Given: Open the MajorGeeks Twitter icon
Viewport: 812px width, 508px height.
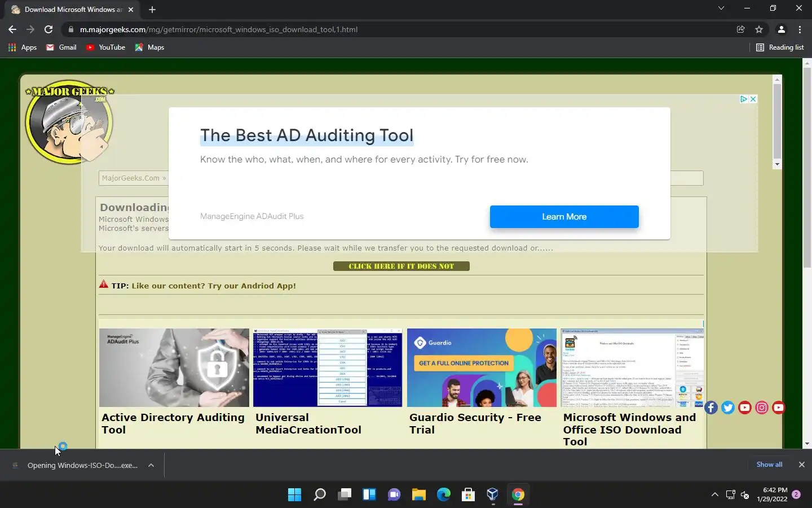Looking at the screenshot, I should (x=728, y=408).
